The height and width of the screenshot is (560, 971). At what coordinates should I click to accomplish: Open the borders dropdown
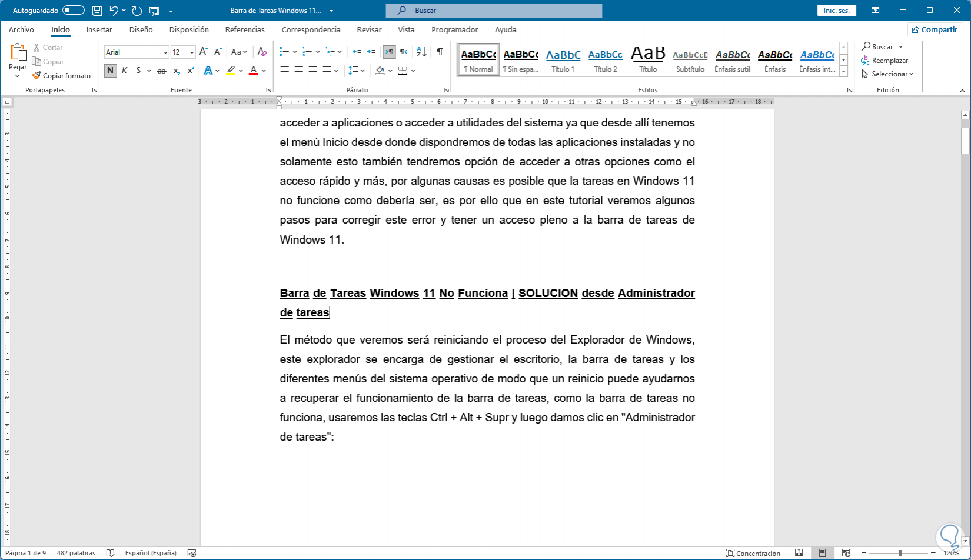413,71
